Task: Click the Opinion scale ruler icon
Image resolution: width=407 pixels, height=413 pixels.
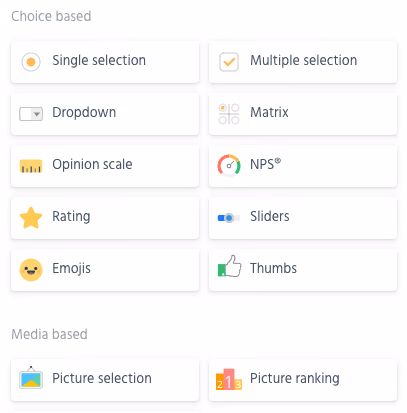Action: click(x=31, y=166)
